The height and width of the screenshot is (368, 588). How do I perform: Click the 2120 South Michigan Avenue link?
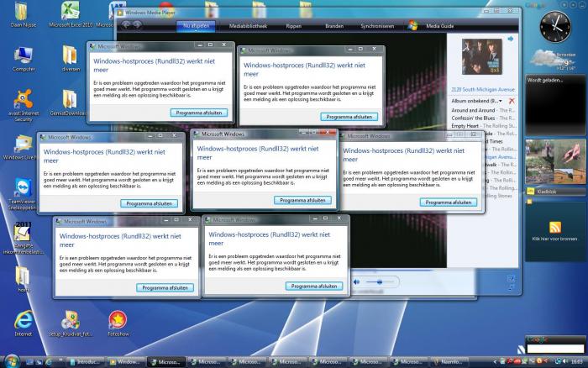click(x=483, y=90)
